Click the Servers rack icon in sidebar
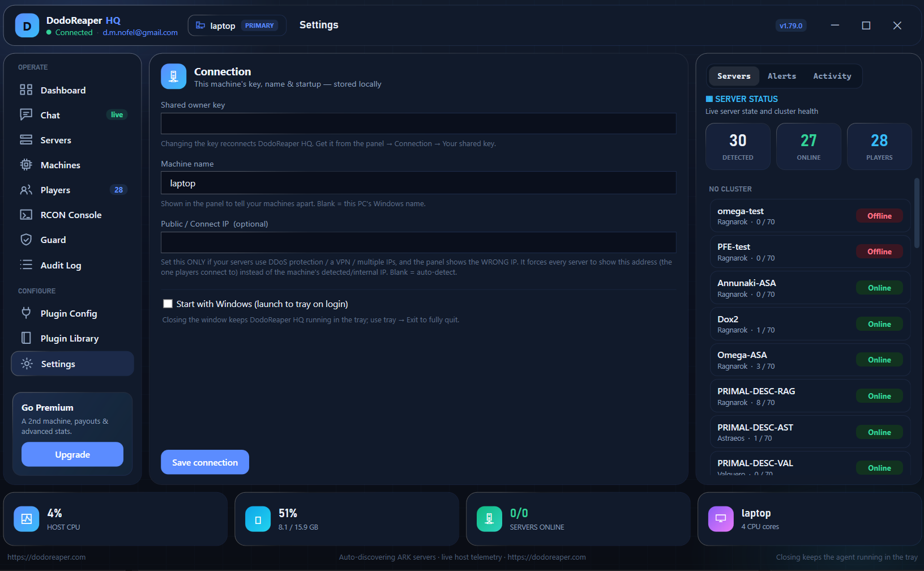 point(26,139)
